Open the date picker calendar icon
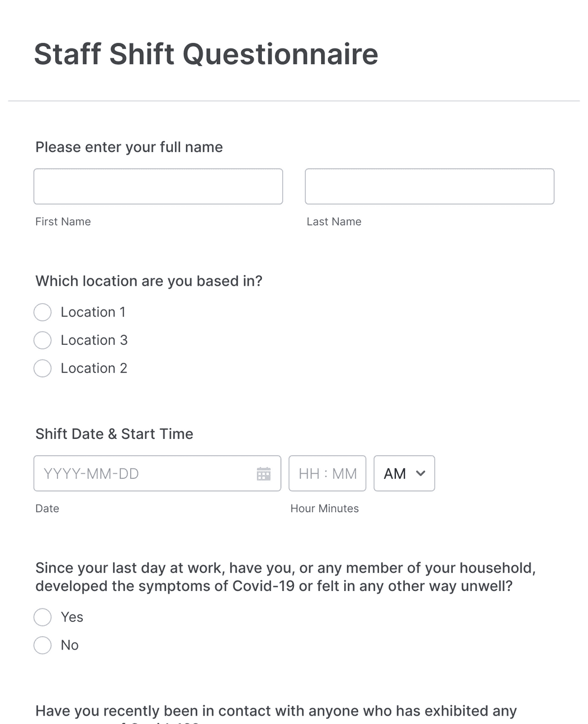Viewport: 588px width, 724px height. tap(264, 473)
